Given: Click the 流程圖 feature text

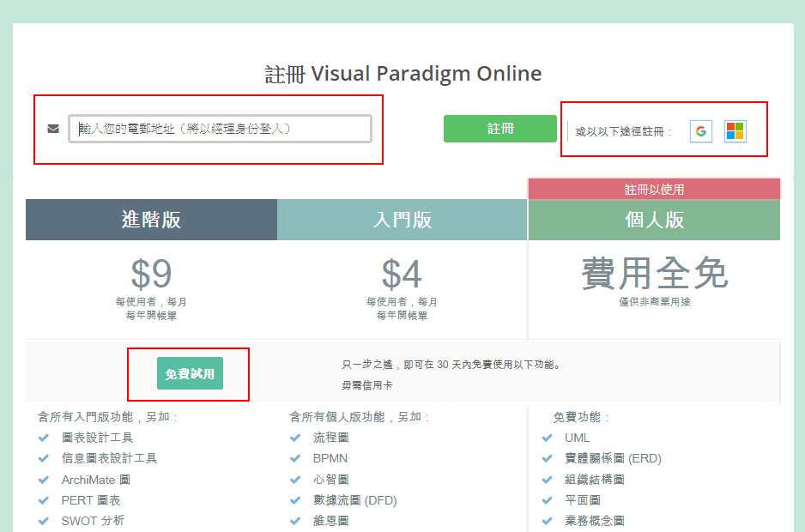Looking at the screenshot, I should [x=331, y=438].
